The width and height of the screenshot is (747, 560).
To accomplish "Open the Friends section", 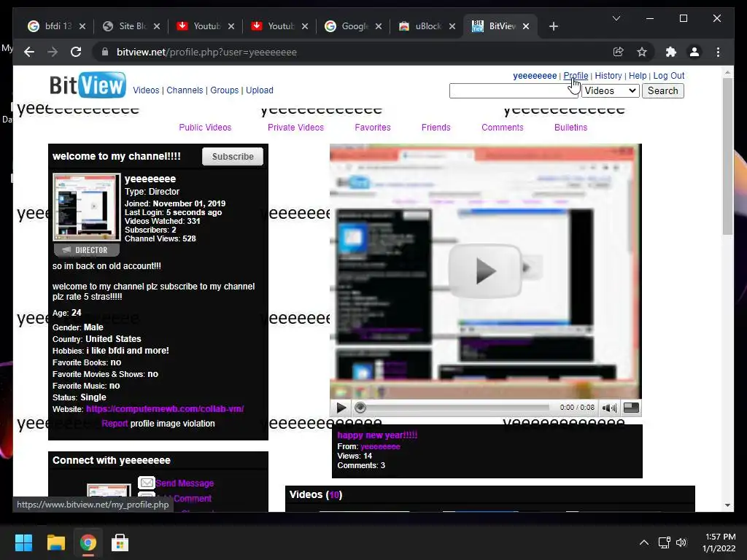I will 436,127.
